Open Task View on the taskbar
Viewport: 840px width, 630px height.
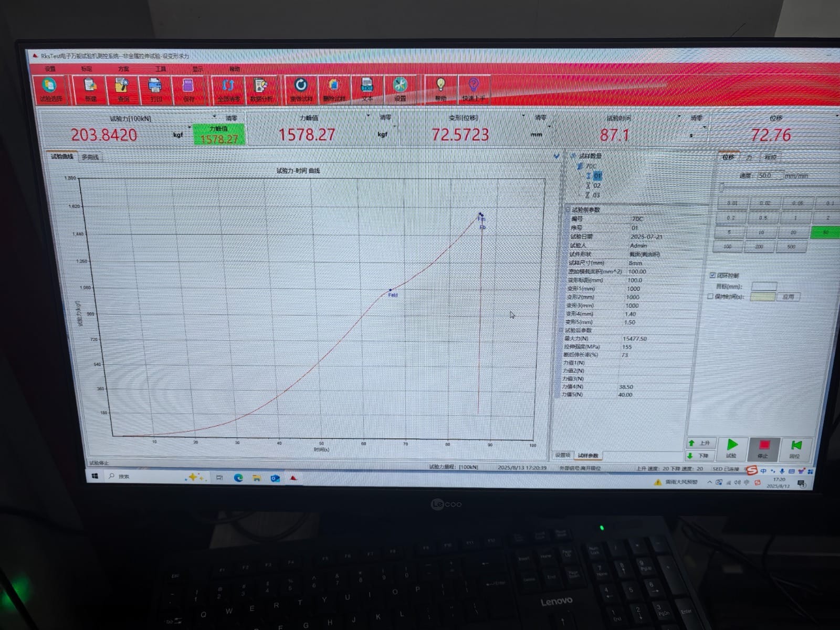click(219, 477)
